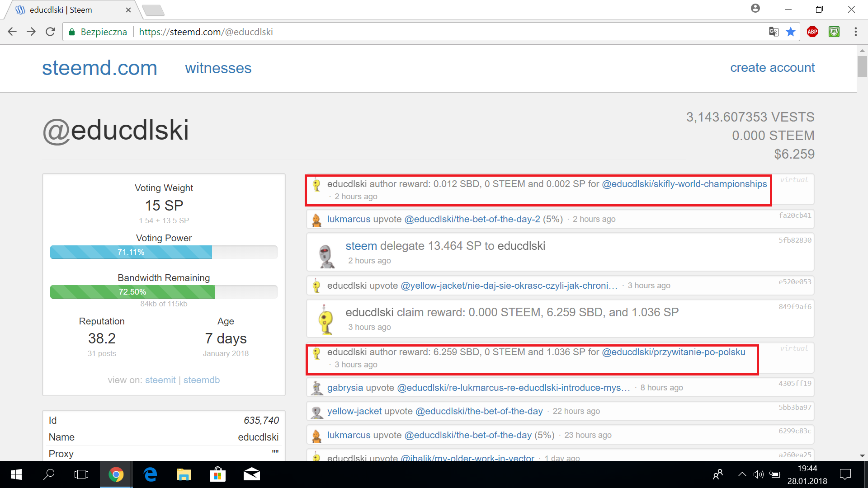Reload the steemd page

[50, 32]
